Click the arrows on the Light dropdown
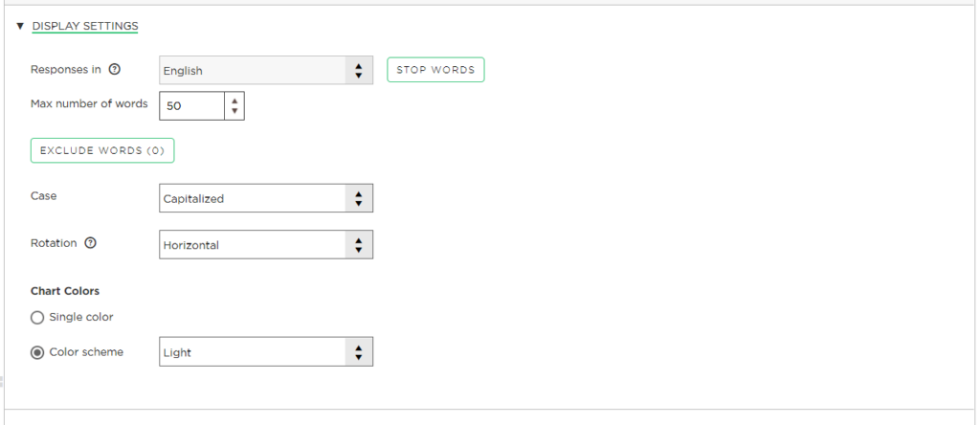This screenshot has height=425, width=980. pyautogui.click(x=358, y=352)
